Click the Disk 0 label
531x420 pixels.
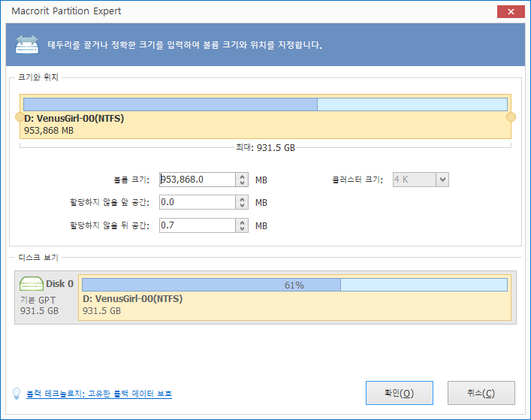[x=59, y=283]
